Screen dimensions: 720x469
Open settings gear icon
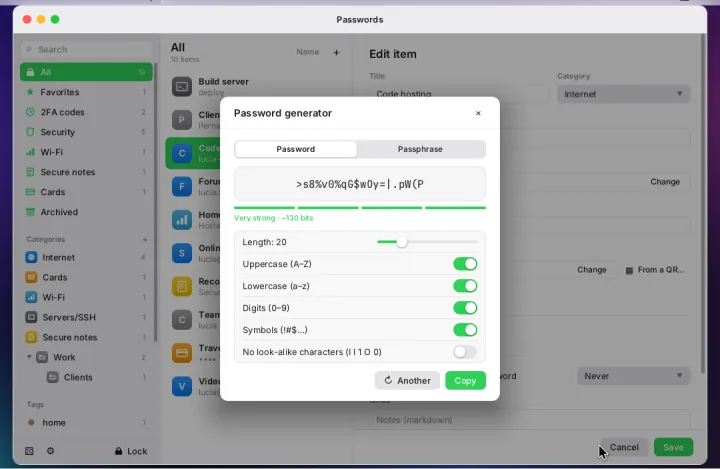point(51,451)
